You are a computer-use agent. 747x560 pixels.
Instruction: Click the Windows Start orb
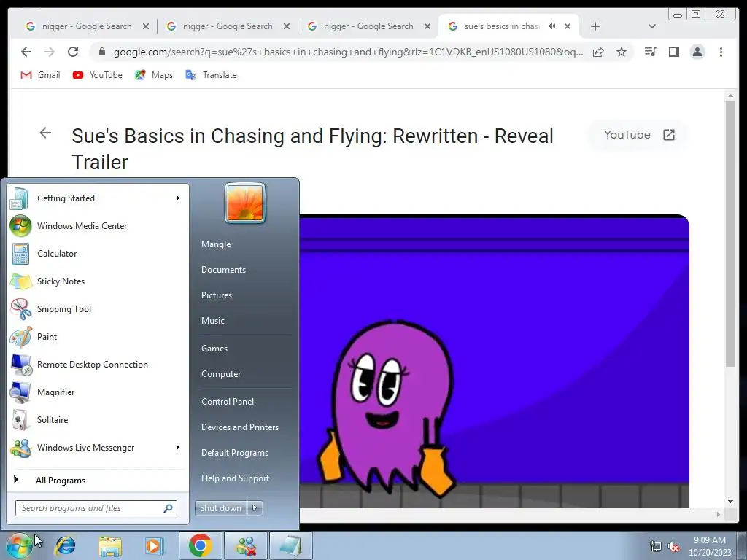pyautogui.click(x=19, y=545)
